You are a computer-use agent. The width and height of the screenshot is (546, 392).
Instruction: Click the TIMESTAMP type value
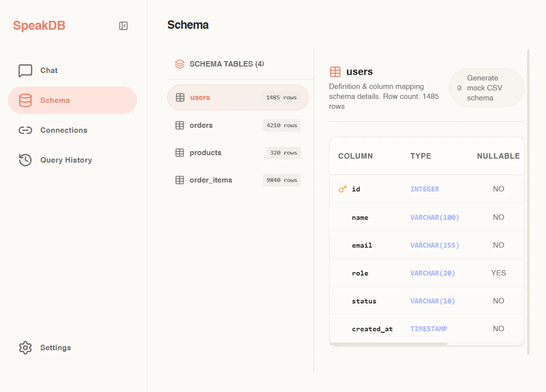pyautogui.click(x=429, y=329)
